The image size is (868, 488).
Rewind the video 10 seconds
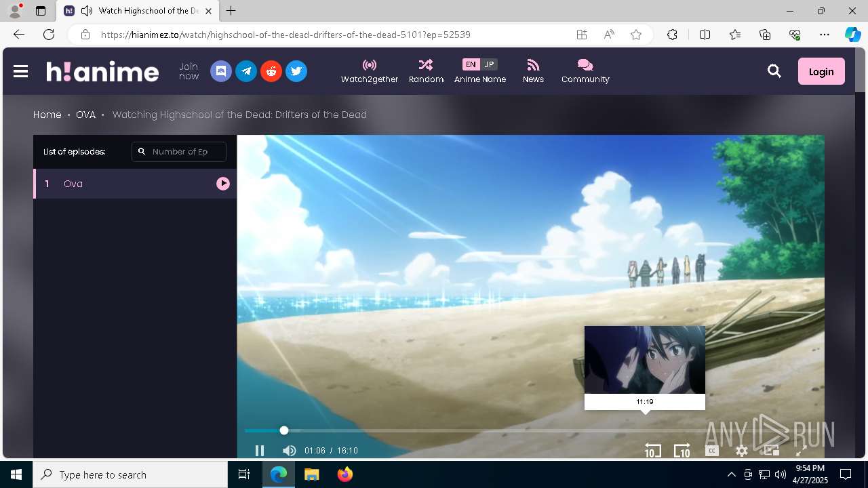point(652,451)
